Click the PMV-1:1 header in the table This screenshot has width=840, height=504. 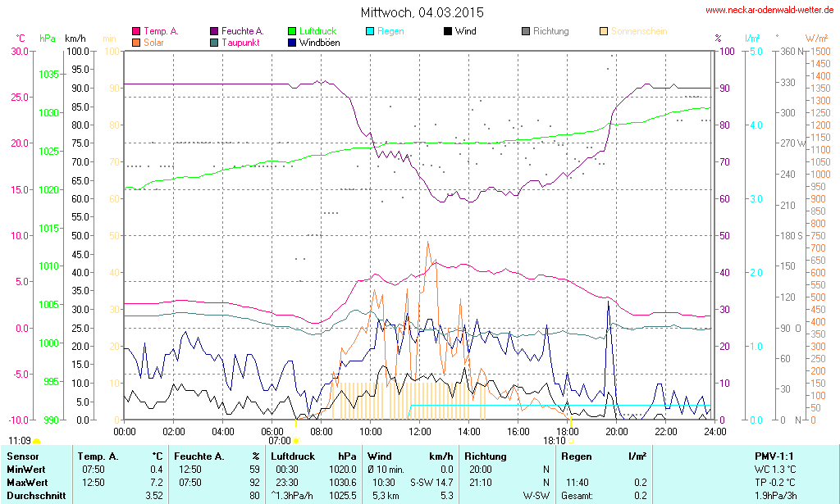(x=775, y=456)
